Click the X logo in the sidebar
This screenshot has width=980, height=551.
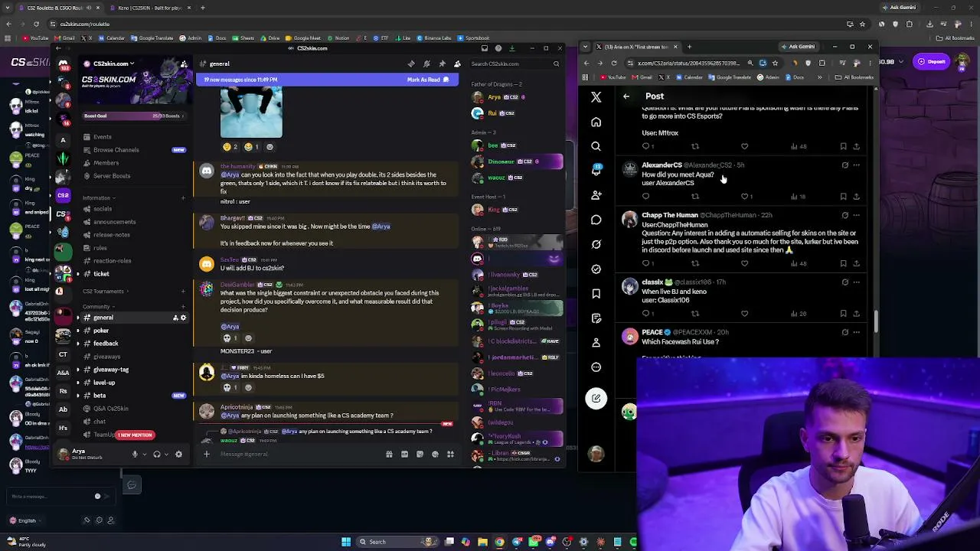596,97
